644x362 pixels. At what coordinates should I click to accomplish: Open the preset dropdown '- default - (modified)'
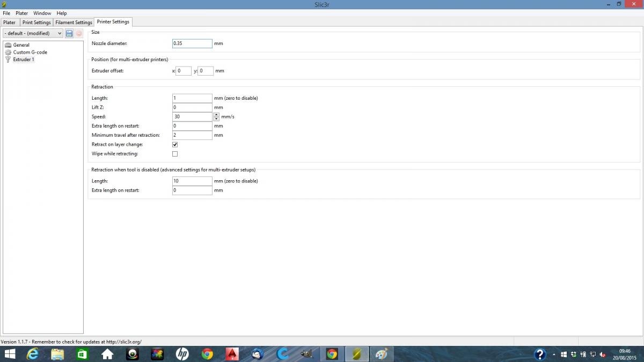[33, 33]
